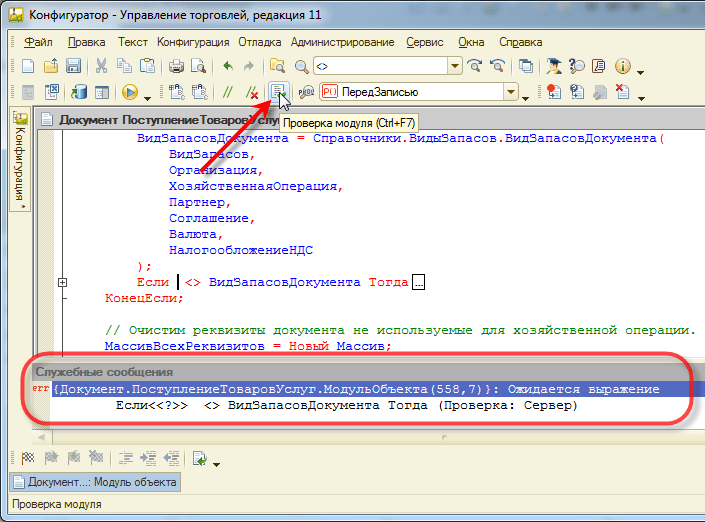Screen dimensions: 705x522
Task: Expand the folded code ellipsis after Тогда
Action: click(419, 282)
